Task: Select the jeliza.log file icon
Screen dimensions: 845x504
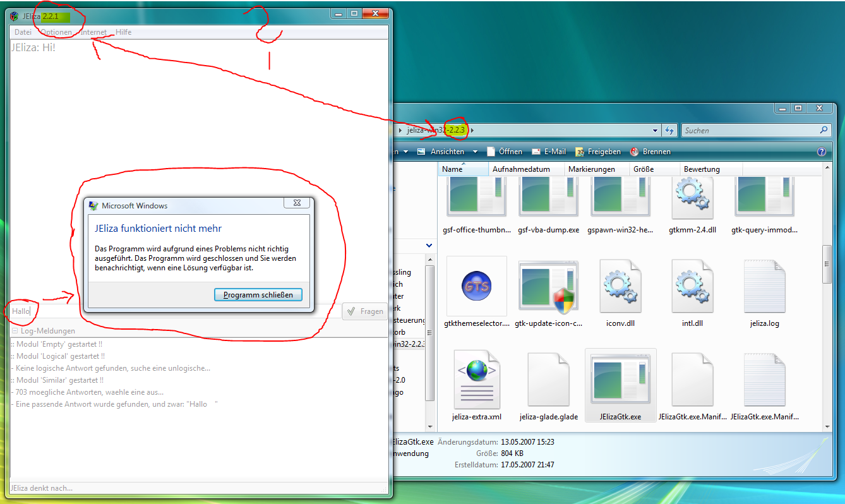Action: click(x=764, y=285)
